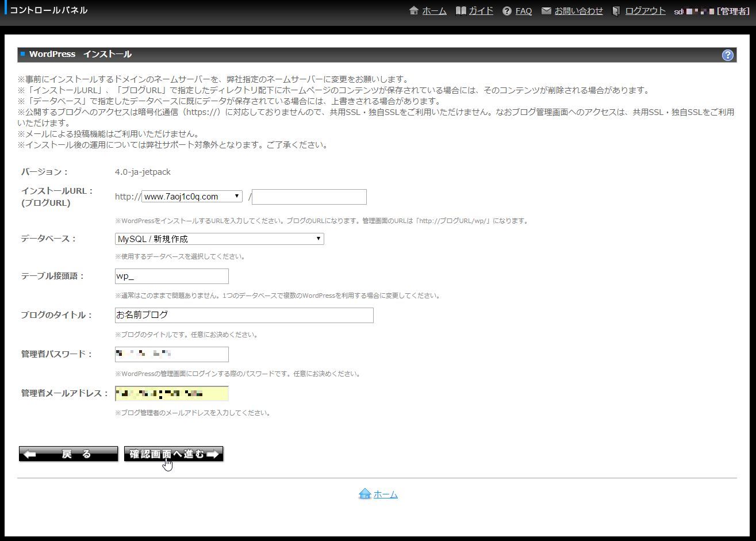Click the notice ※メールによる投稿機能はご利用いただけません。

point(109,134)
